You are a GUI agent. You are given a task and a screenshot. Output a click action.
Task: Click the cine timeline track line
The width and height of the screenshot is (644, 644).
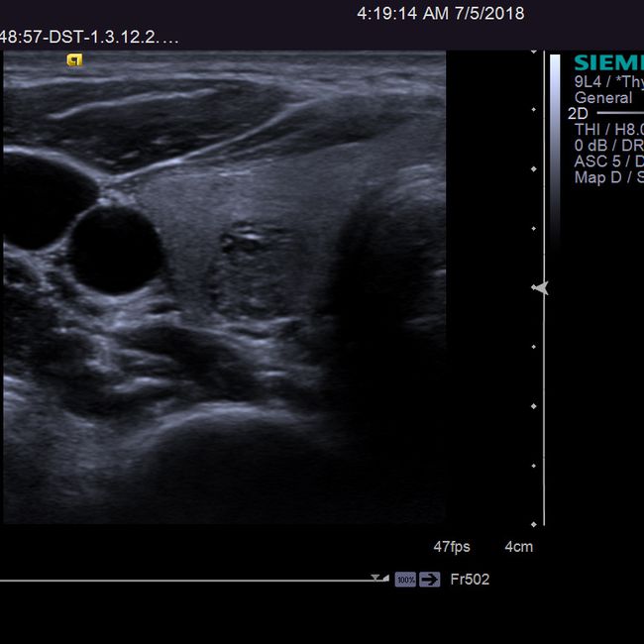(x=188, y=581)
